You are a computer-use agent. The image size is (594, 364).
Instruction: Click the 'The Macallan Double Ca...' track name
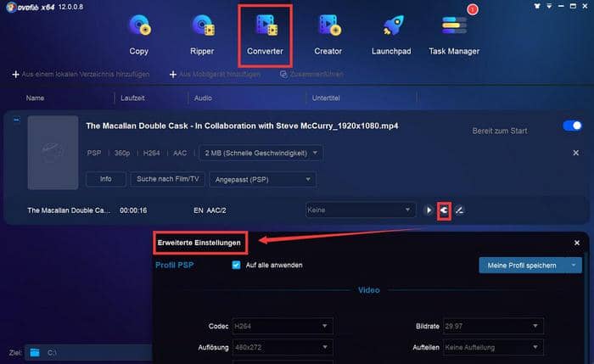click(69, 210)
